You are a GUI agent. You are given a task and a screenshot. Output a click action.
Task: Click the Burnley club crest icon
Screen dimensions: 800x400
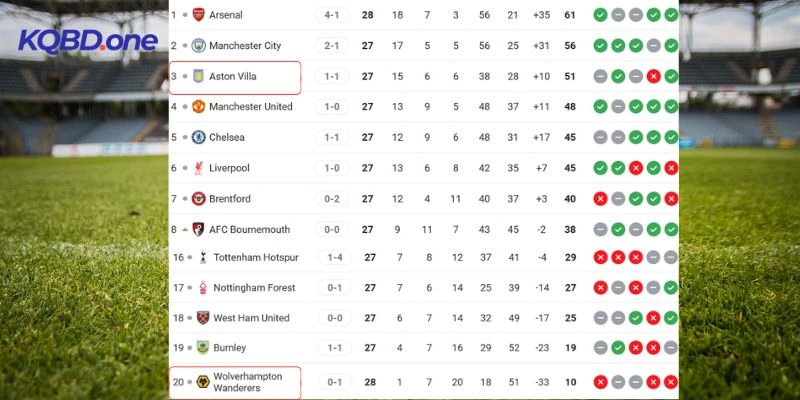(202, 348)
